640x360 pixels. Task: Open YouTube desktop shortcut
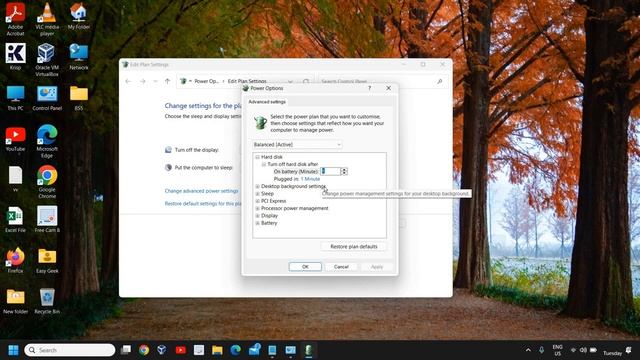pyautogui.click(x=16, y=138)
